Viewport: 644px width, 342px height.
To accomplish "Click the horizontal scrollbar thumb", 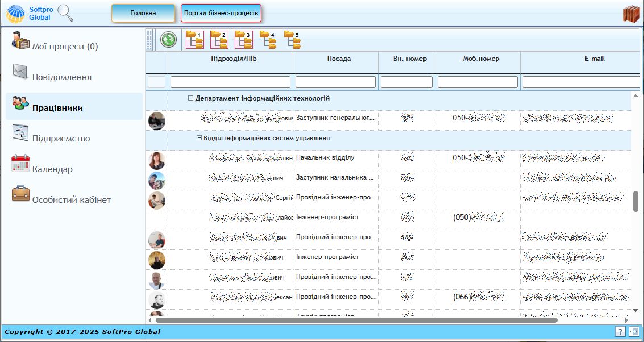I will click(x=356, y=320).
